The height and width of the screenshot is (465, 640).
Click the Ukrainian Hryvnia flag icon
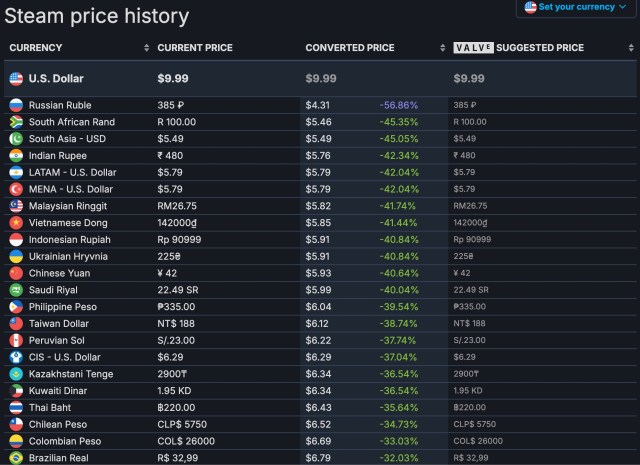pos(16,256)
